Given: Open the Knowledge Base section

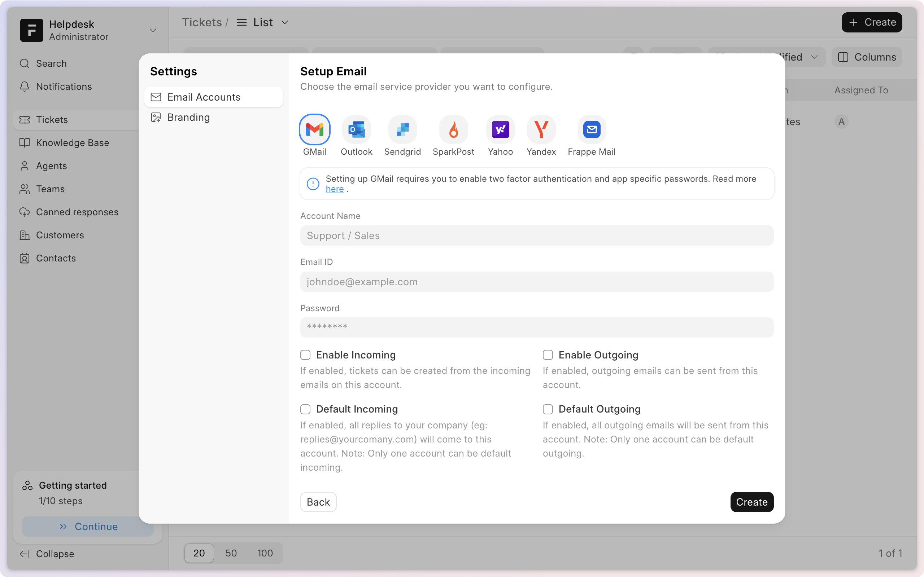Looking at the screenshot, I should [x=72, y=142].
